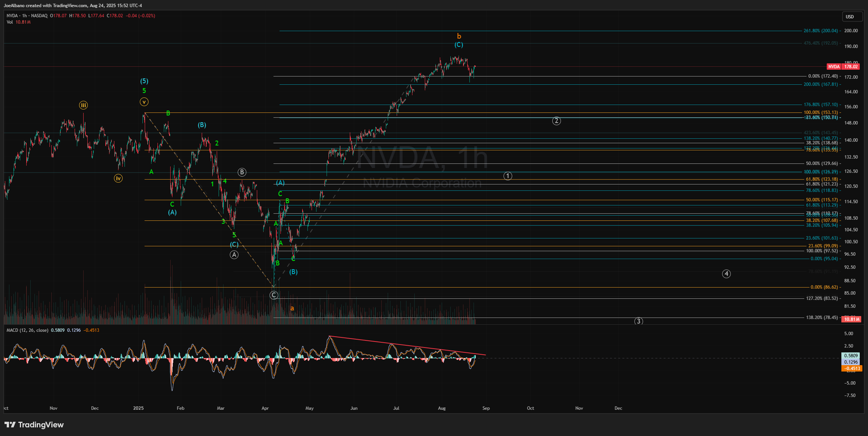Screen dimensions: 868x436
Task: Click the projected circled 2 wave marker
Action: pyautogui.click(x=556, y=121)
